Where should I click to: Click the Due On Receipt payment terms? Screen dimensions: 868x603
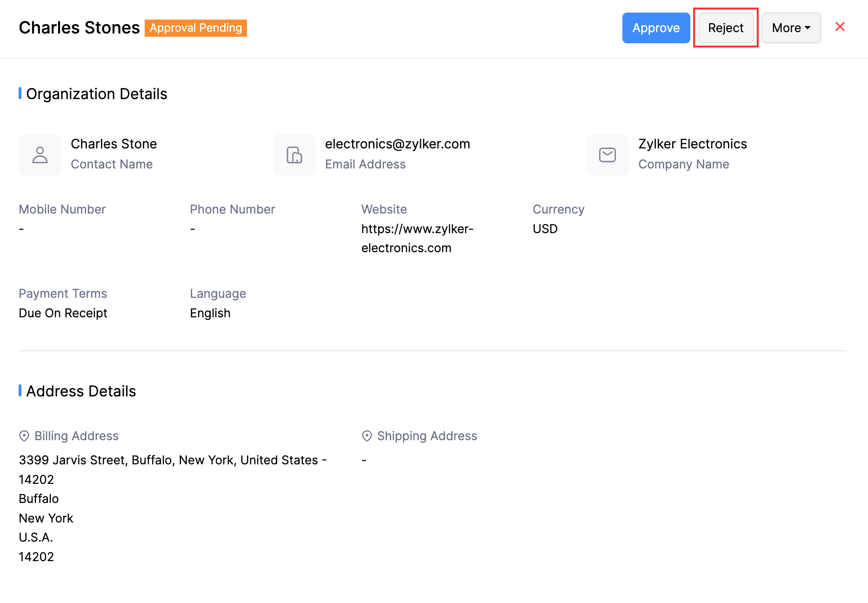(x=63, y=313)
